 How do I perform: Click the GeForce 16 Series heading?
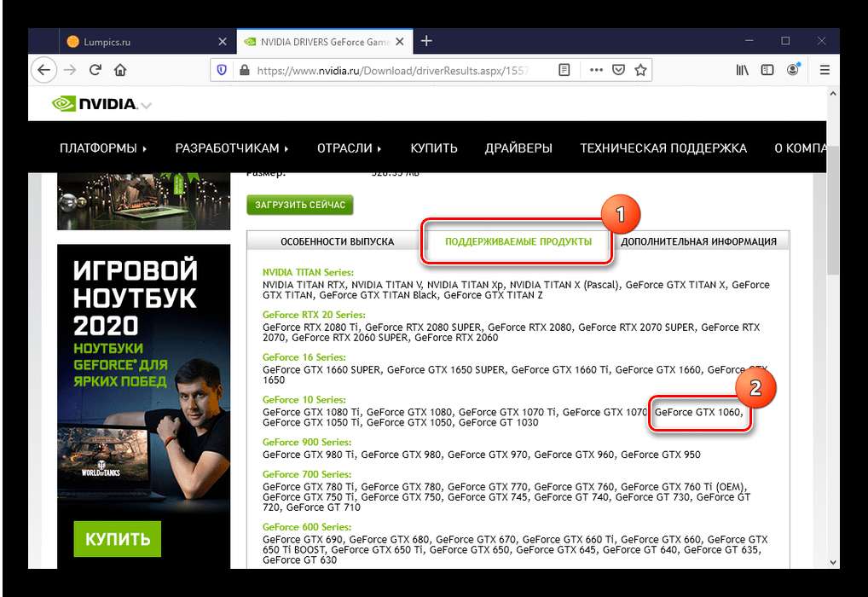(x=304, y=357)
